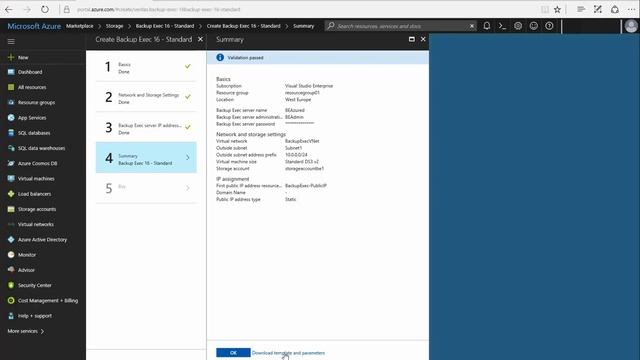The height and width of the screenshot is (360, 640).
Task: Open browser hub lines icon
Action: coord(581,9)
